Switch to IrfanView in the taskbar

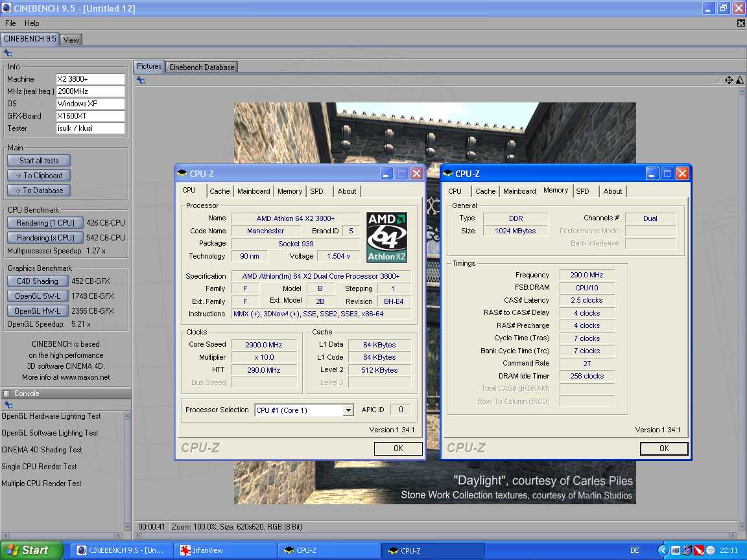pos(225,550)
